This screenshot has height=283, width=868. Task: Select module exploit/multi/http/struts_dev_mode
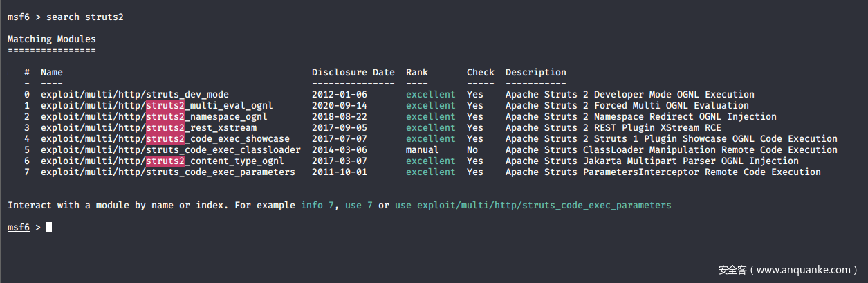point(134,94)
